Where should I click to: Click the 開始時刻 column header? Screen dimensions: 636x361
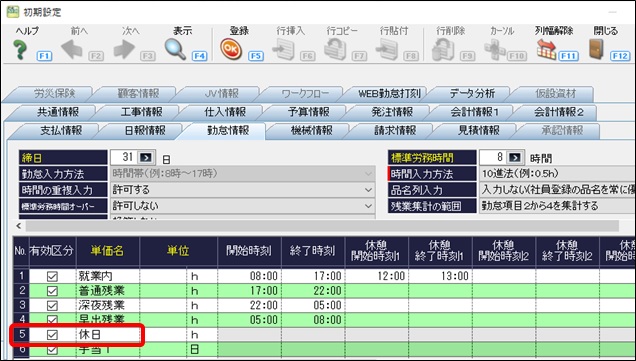pyautogui.click(x=249, y=251)
